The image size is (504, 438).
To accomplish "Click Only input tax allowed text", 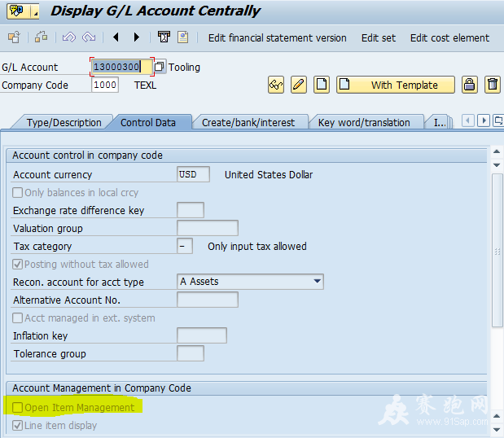I will pyautogui.click(x=257, y=247).
